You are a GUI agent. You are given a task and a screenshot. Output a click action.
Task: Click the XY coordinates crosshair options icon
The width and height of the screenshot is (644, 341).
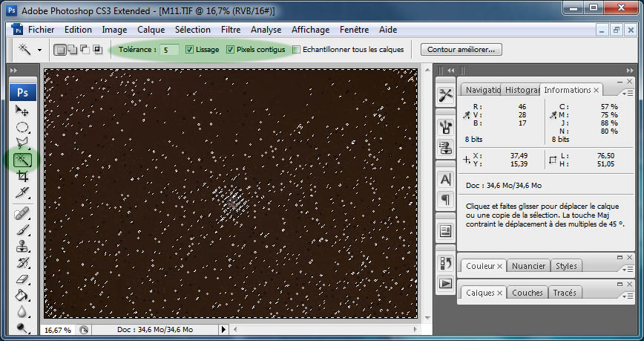(467, 160)
